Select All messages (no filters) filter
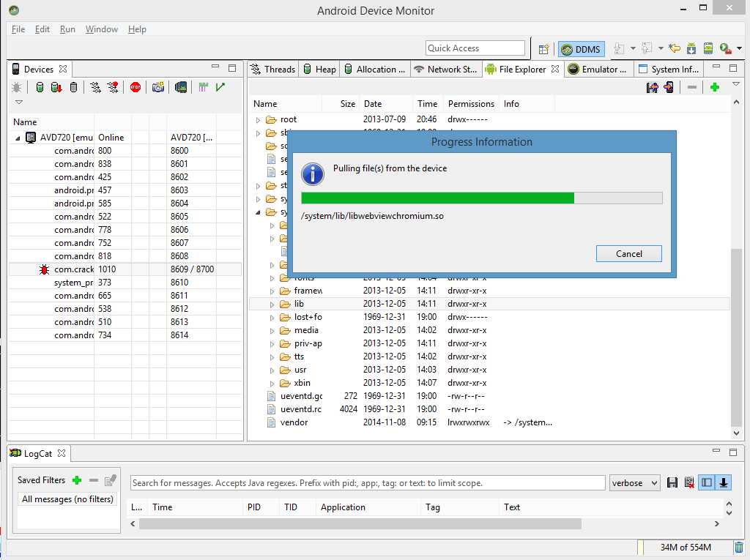The image size is (750, 560). [67, 499]
